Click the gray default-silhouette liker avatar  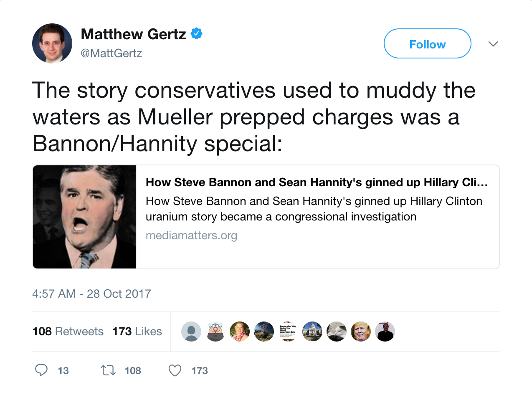point(191,332)
